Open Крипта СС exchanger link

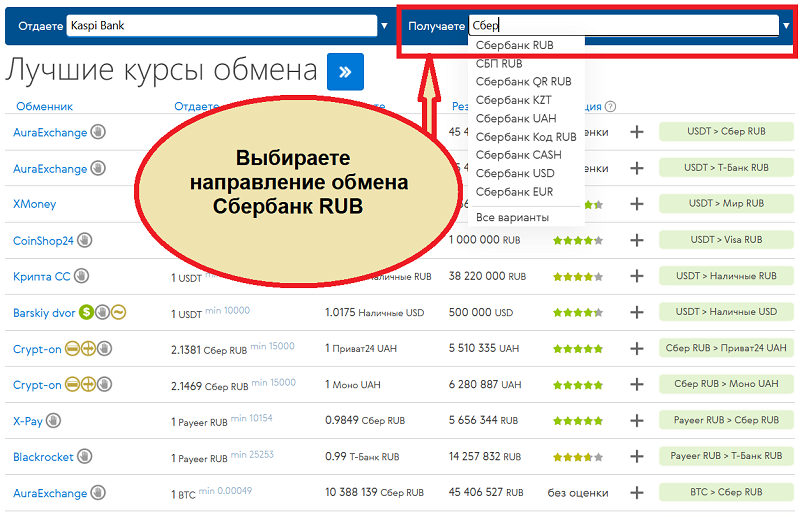click(x=41, y=277)
